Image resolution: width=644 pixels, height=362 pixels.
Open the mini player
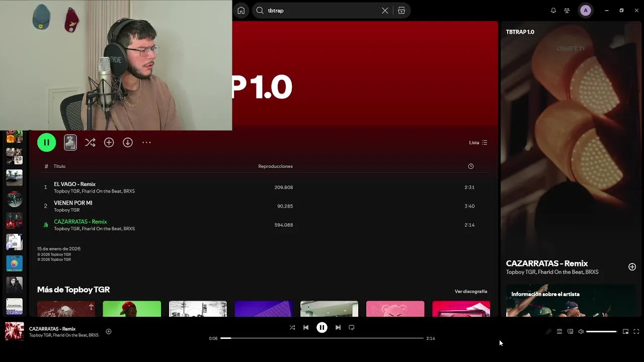(x=625, y=331)
